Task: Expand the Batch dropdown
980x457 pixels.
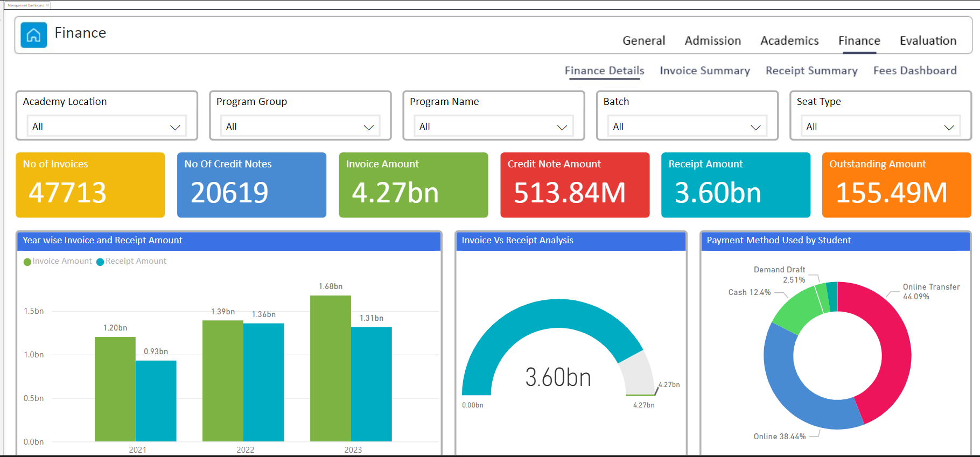Action: coord(687,126)
